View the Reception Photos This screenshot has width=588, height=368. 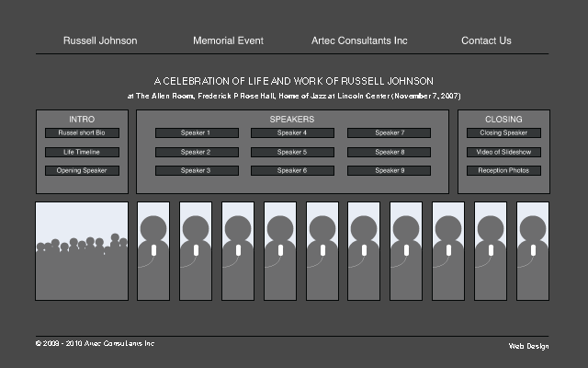tap(503, 170)
